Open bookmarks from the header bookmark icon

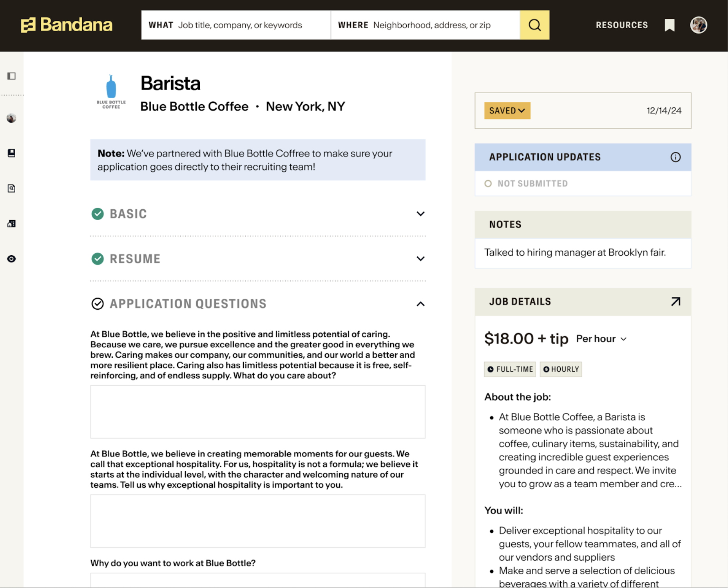669,25
